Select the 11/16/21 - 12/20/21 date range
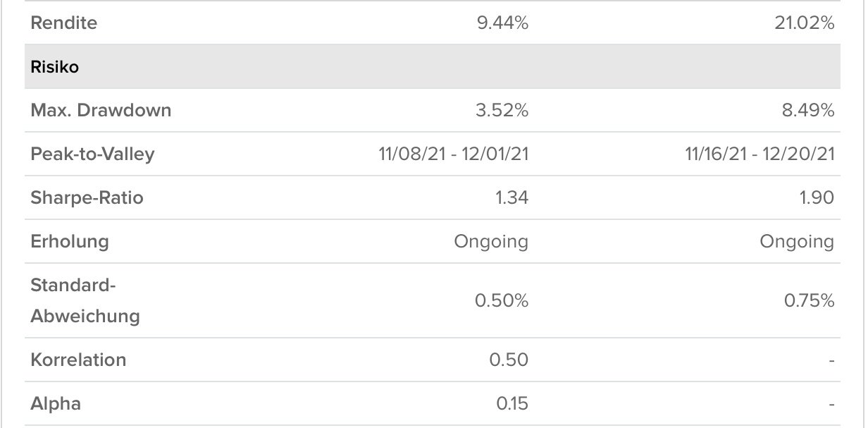 [x=759, y=154]
